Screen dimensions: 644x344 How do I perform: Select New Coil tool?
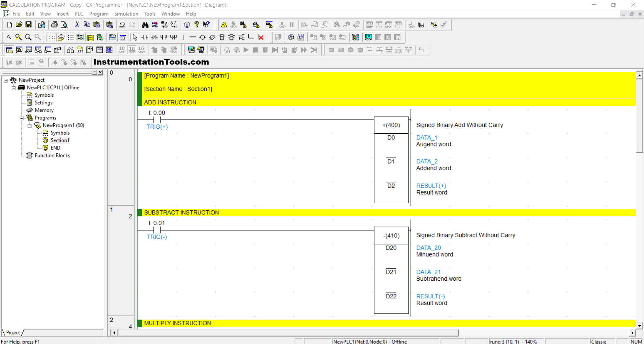pyautogui.click(x=202, y=37)
